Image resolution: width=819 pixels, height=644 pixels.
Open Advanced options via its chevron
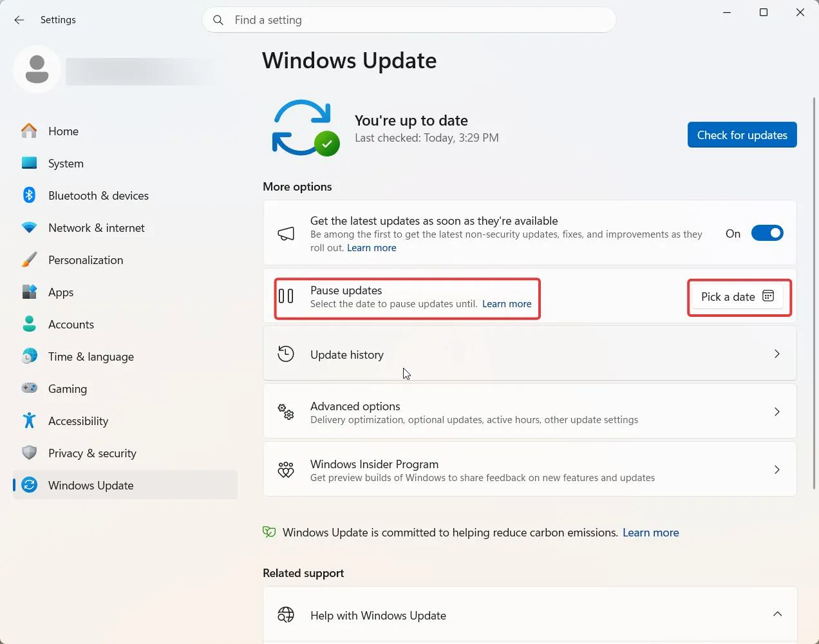(x=777, y=412)
